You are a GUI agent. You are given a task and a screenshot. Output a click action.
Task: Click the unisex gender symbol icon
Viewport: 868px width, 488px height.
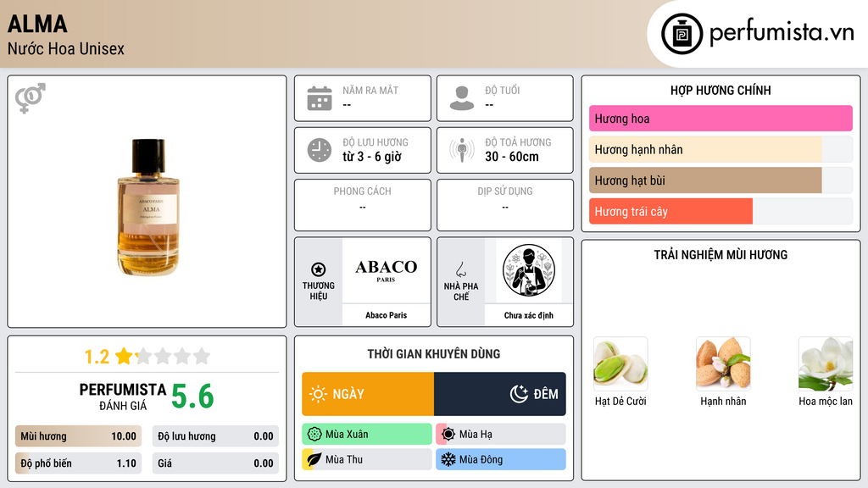click(x=30, y=98)
